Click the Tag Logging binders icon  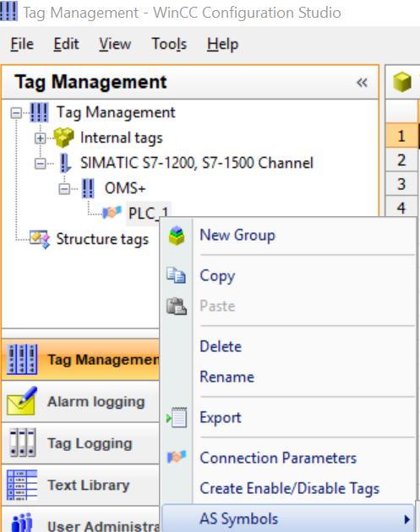(23, 442)
